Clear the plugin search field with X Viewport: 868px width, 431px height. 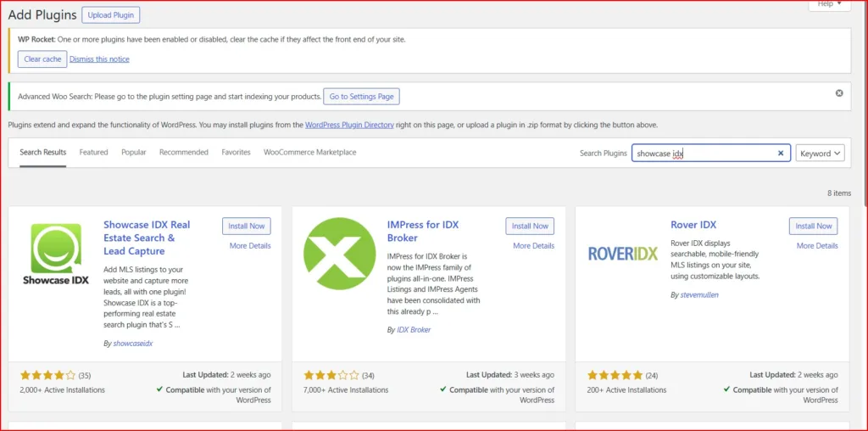[781, 154]
